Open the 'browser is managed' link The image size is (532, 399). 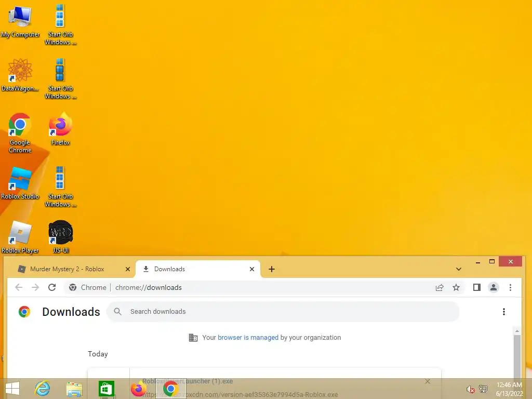pos(248,338)
